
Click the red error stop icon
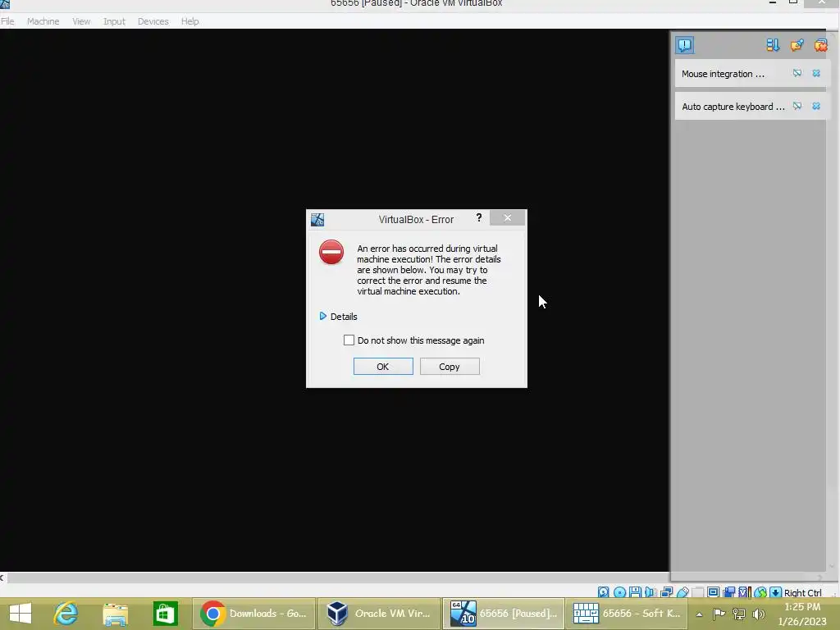331,252
